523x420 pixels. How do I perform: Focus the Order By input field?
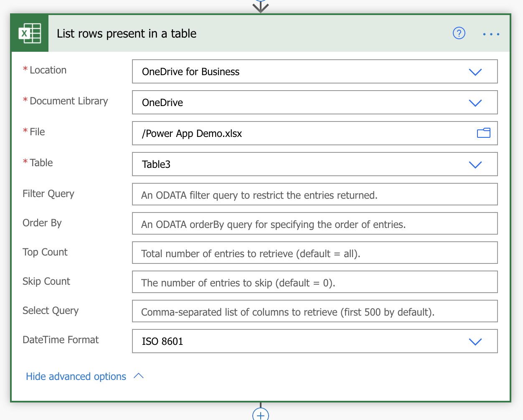pos(315,223)
